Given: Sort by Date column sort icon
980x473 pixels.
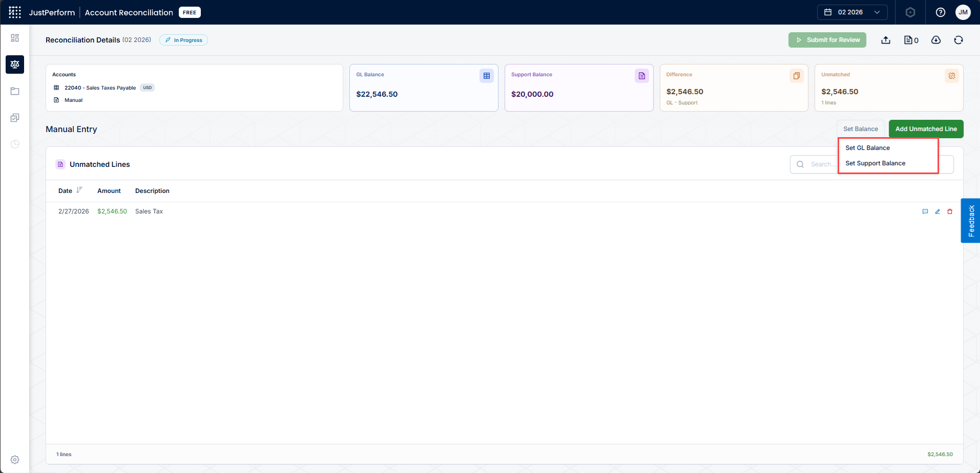Looking at the screenshot, I should (x=79, y=190).
